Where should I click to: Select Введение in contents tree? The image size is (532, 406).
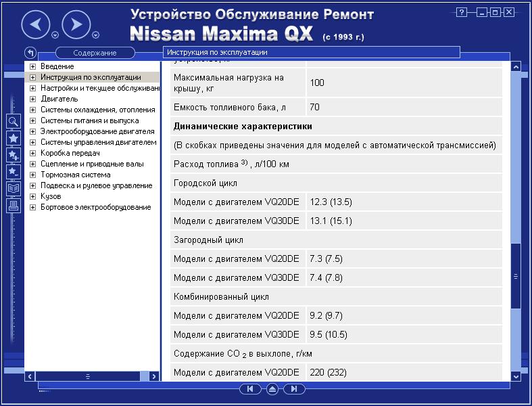[x=57, y=66]
